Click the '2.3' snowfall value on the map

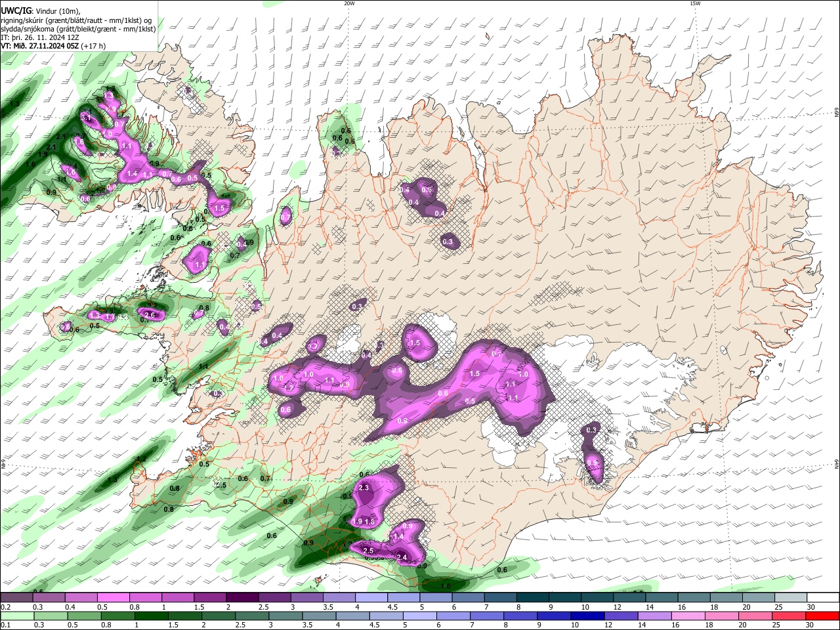pos(365,488)
